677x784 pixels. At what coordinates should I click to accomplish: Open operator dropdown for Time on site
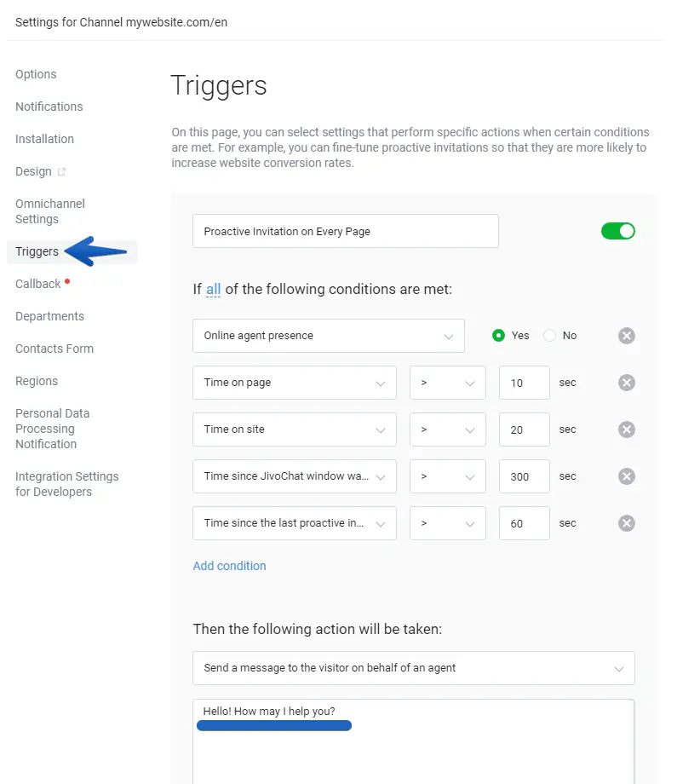(x=447, y=429)
